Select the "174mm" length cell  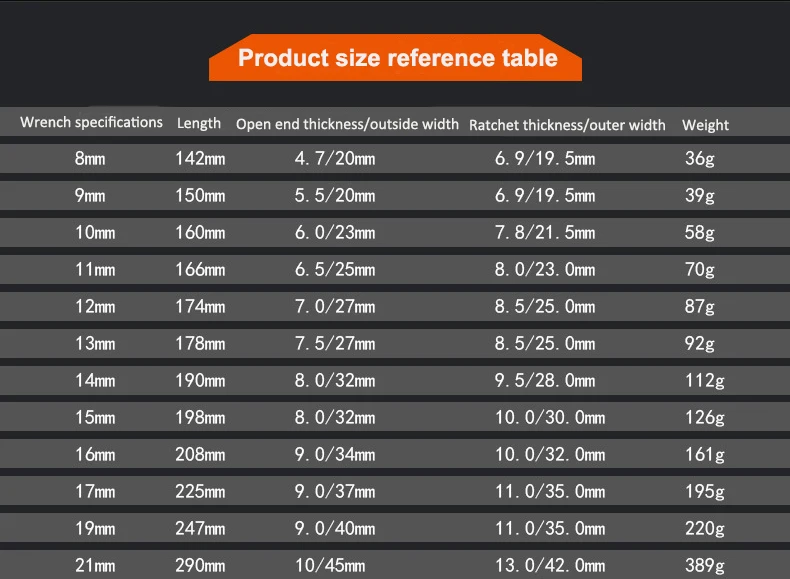pos(200,306)
